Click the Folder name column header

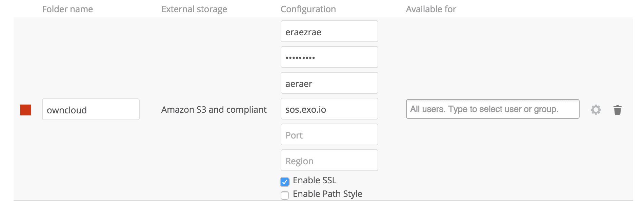[67, 9]
